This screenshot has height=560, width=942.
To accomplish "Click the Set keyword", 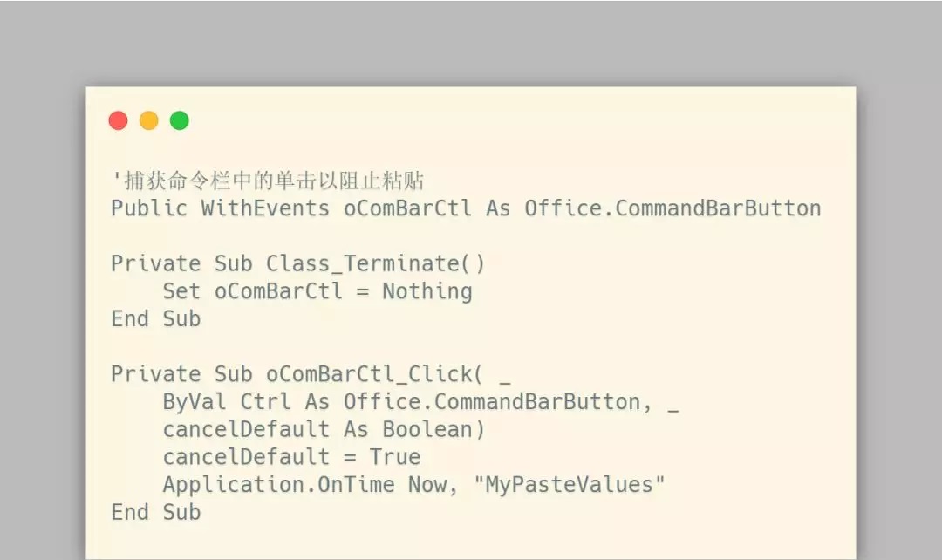I will click(181, 291).
